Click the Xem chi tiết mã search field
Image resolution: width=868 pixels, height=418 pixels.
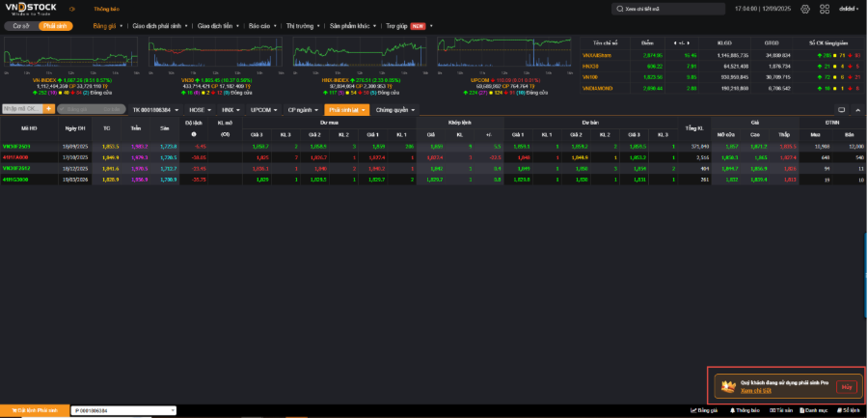[x=668, y=9]
